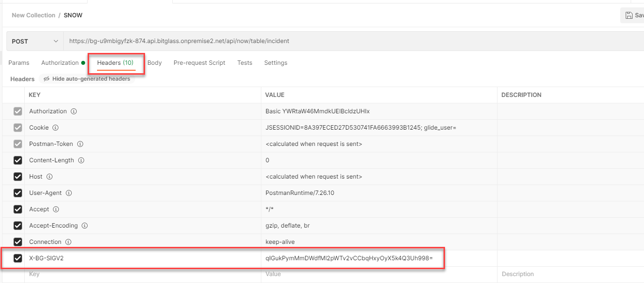Click the empty Key input field
The height and width of the screenshot is (283, 644).
144,274
